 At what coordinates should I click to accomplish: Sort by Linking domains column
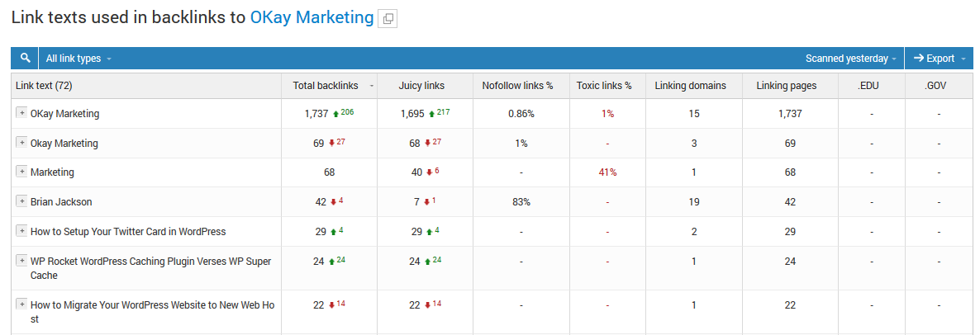click(x=690, y=86)
